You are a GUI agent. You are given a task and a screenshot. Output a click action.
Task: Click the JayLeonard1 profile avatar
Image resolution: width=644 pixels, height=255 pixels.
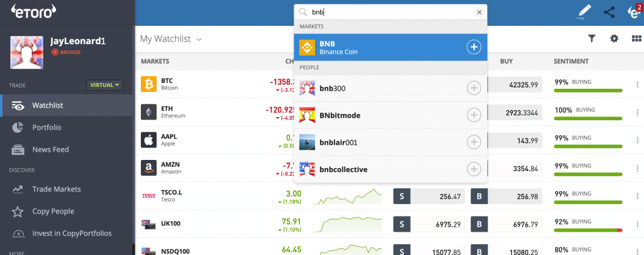(26, 52)
